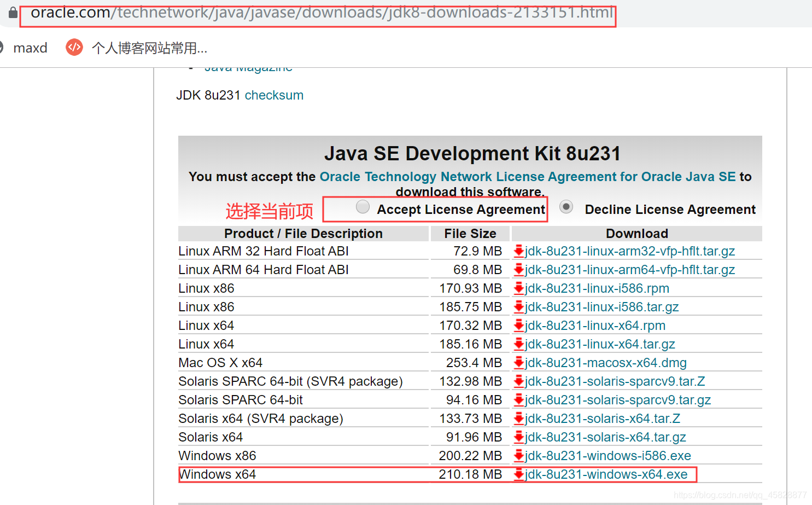Download jdk-8u231-linux-x64.tar.gz
812x505 pixels.
tap(600, 344)
